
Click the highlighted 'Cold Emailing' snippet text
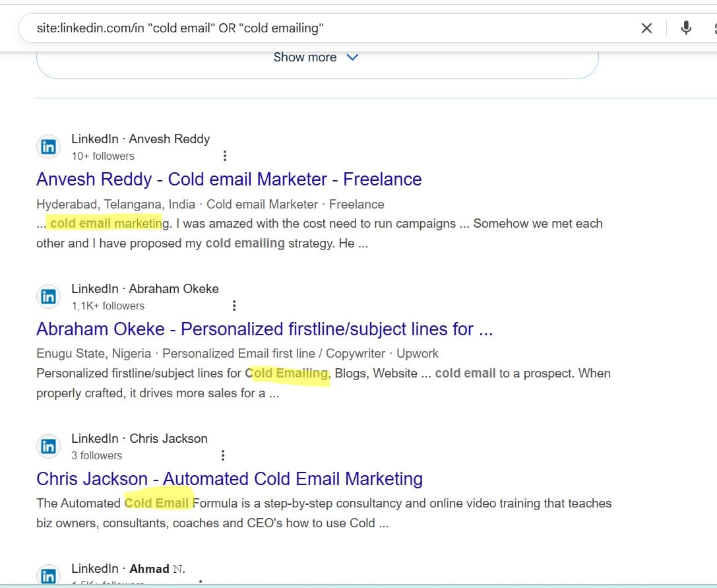coord(287,374)
